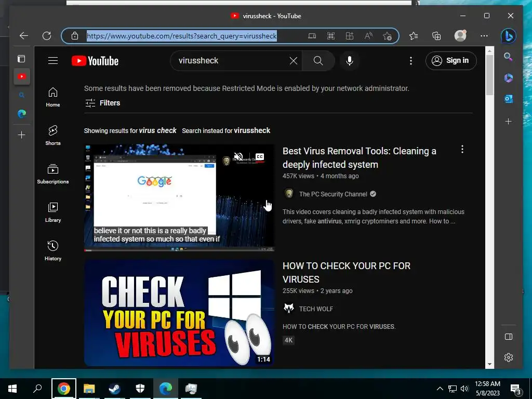532x399 pixels.
Task: Open Shorts in YouTube sidebar
Action: click(53, 136)
